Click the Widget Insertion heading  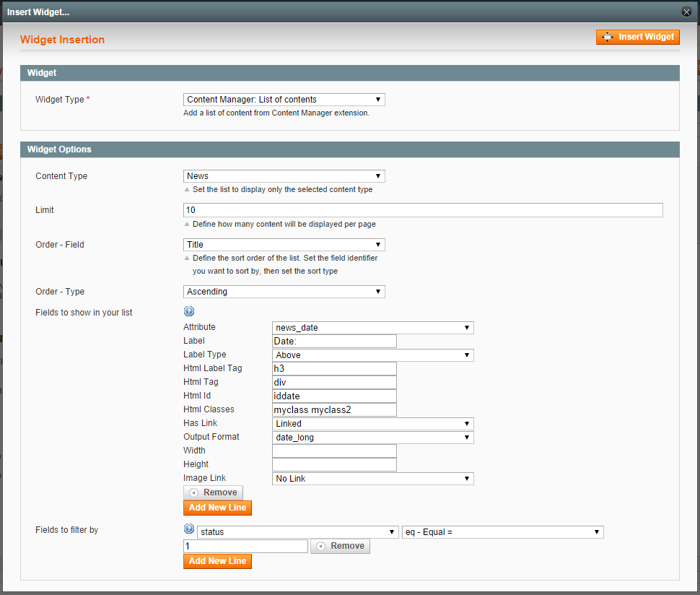pyautogui.click(x=63, y=40)
